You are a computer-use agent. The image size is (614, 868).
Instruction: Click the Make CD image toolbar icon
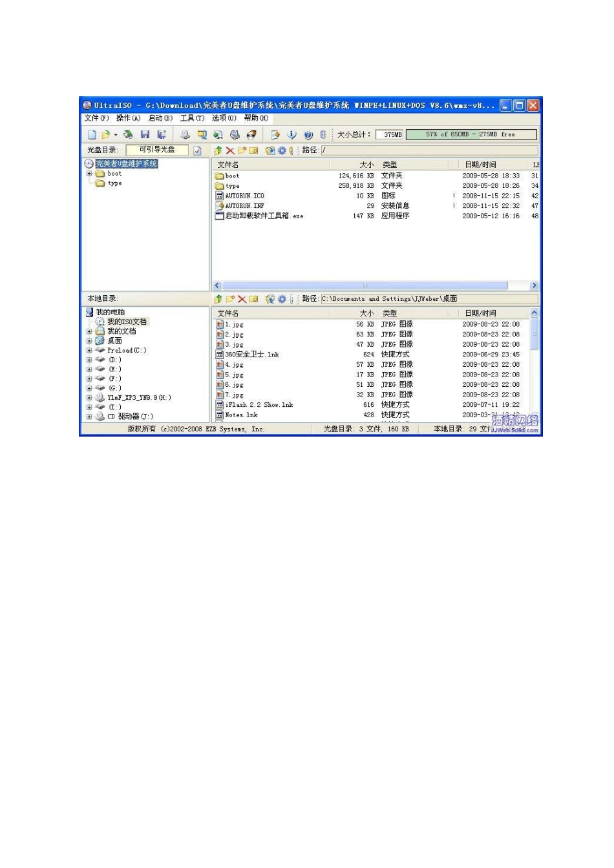click(x=185, y=134)
